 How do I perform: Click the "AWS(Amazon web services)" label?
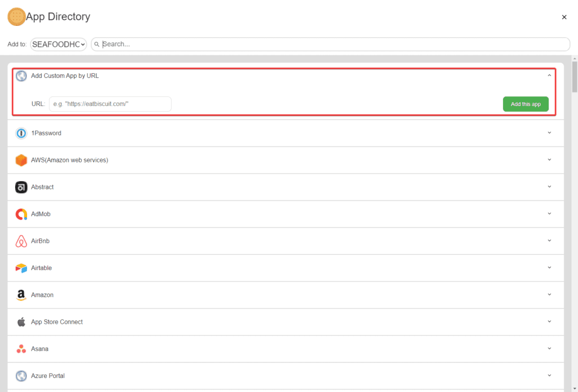69,160
